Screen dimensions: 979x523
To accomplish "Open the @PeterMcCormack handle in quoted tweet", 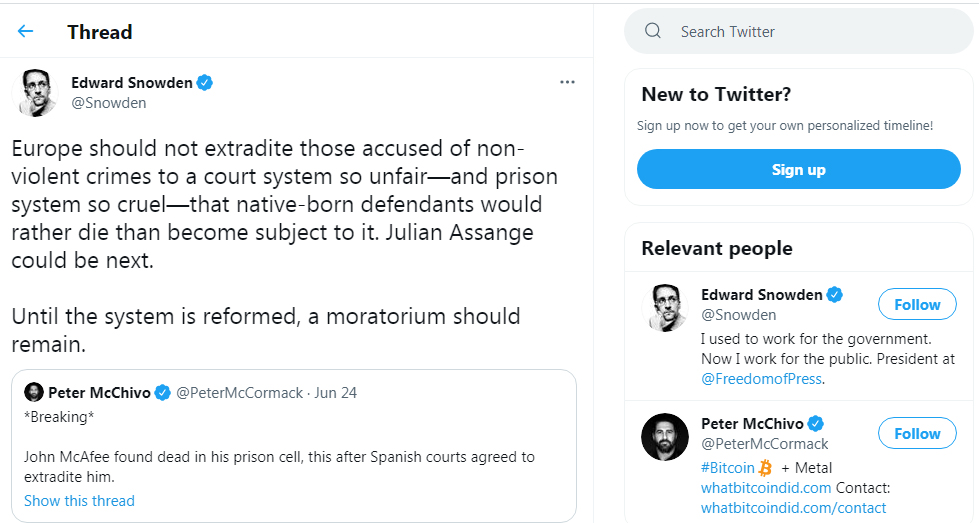I will click(240, 392).
